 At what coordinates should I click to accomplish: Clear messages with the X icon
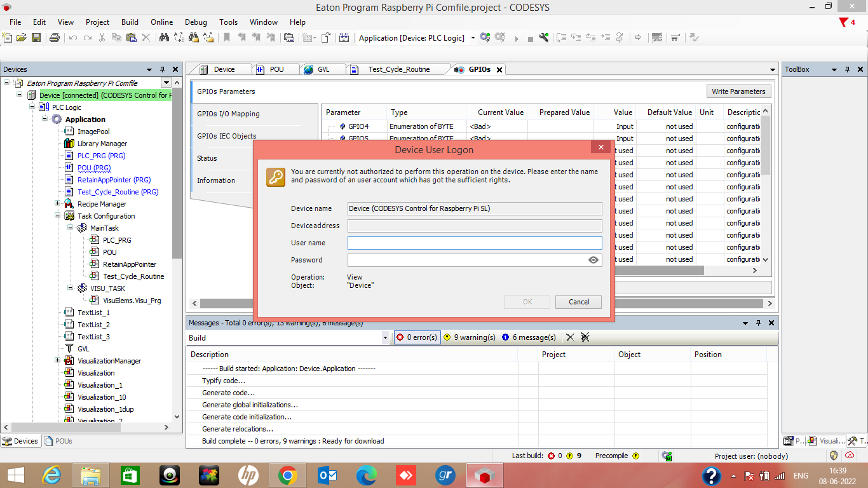tap(570, 337)
